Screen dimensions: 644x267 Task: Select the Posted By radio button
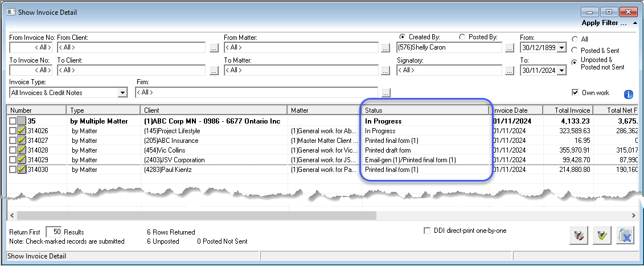pyautogui.click(x=462, y=37)
